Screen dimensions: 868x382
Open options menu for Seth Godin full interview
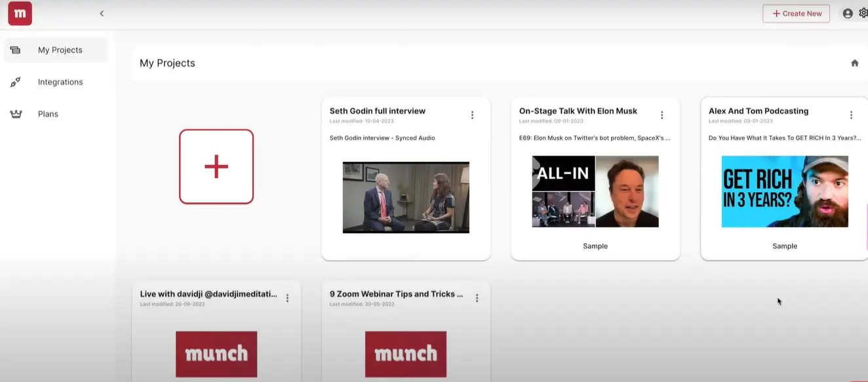pos(472,114)
